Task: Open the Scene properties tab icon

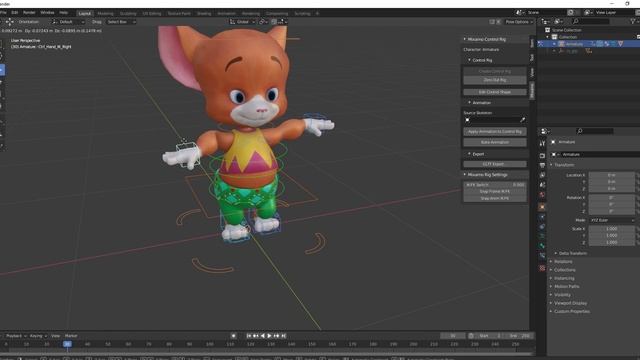Action: point(542,185)
